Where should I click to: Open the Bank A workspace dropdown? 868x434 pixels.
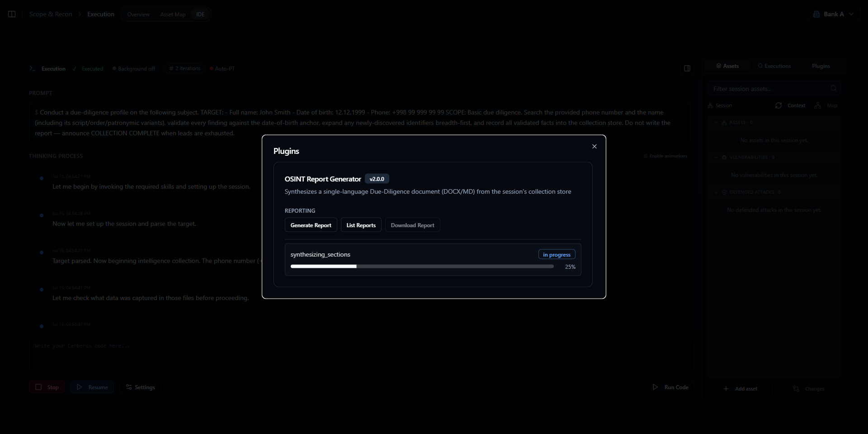833,14
